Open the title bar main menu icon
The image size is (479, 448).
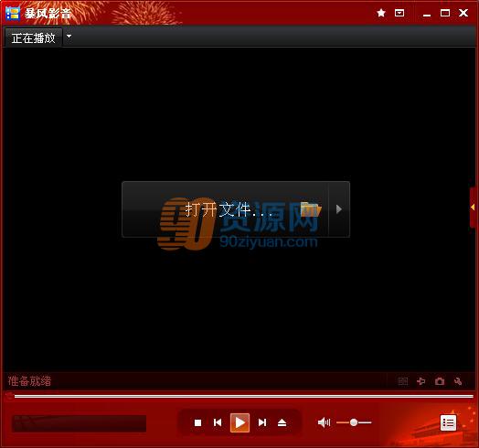coord(399,13)
